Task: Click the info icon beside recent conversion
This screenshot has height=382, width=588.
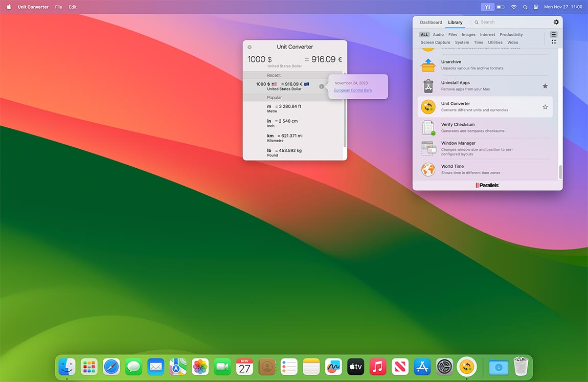Action: point(321,86)
